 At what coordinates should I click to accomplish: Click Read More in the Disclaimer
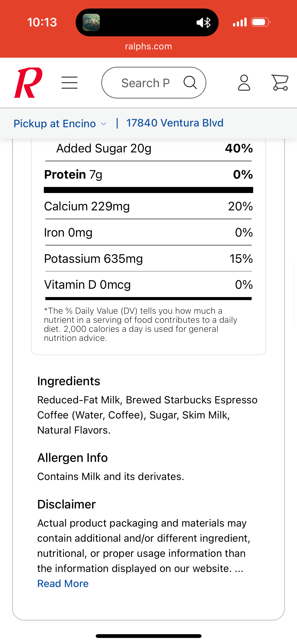click(x=63, y=584)
